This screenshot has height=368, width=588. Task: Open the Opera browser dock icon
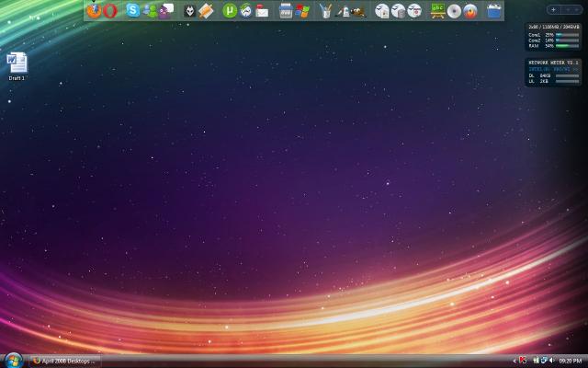(x=110, y=11)
